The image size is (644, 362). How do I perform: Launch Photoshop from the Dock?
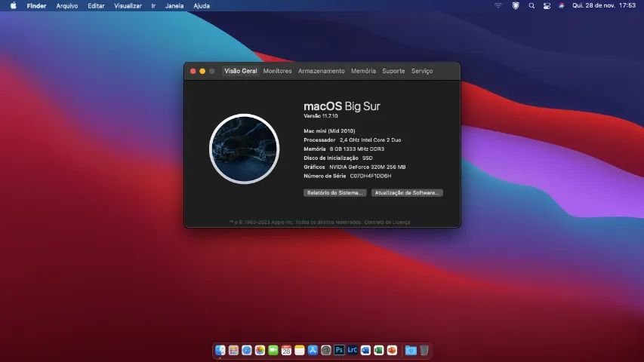[x=339, y=350]
